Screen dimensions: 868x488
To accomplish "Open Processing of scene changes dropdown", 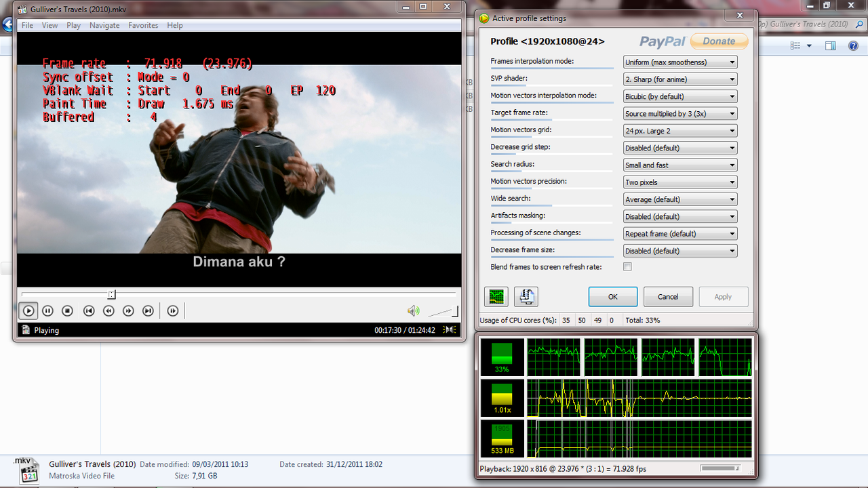I will 680,234.
